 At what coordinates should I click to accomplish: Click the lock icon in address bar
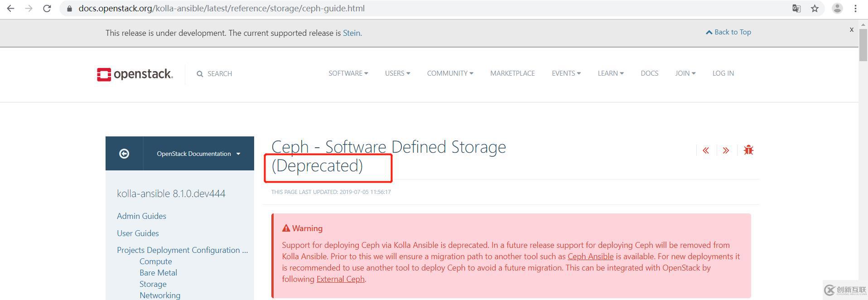click(x=69, y=9)
